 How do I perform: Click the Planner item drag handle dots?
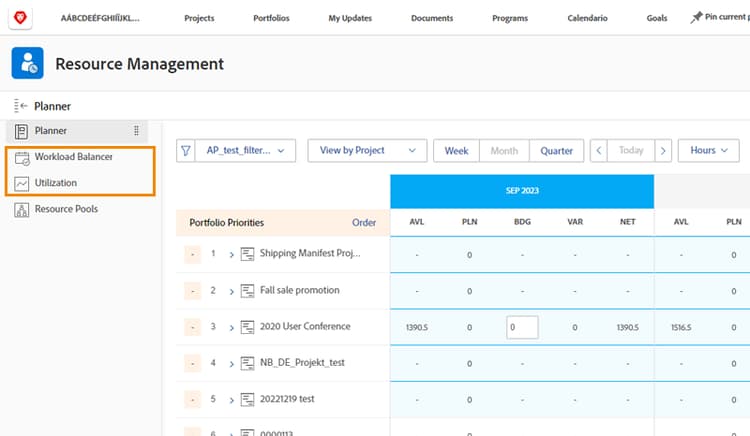point(136,131)
